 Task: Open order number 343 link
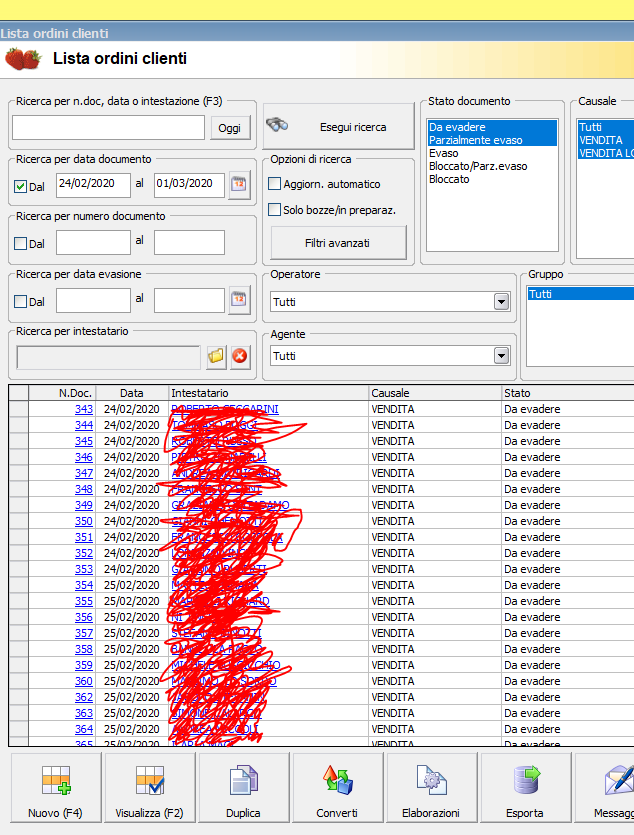84,409
